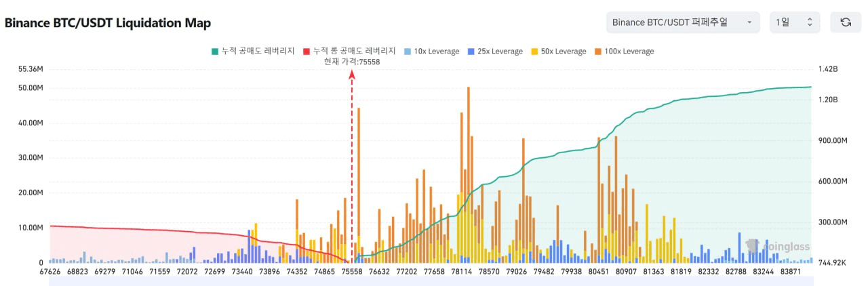This screenshot has width=868, height=286.
Task: Toggle the 누적 공매도 레버리지 legend series
Action: [x=253, y=51]
